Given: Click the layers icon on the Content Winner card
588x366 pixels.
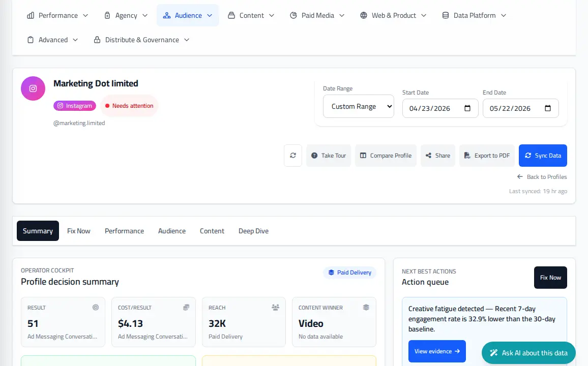Looking at the screenshot, I should (366, 307).
